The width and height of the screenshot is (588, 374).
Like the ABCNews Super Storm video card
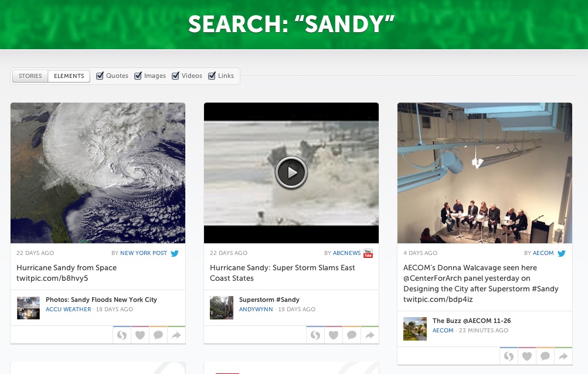click(x=334, y=335)
